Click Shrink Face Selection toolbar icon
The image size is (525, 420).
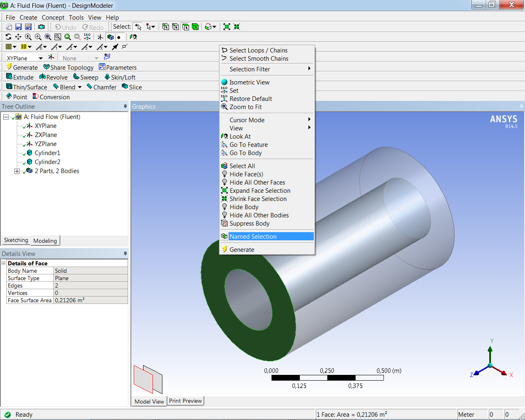[237, 27]
